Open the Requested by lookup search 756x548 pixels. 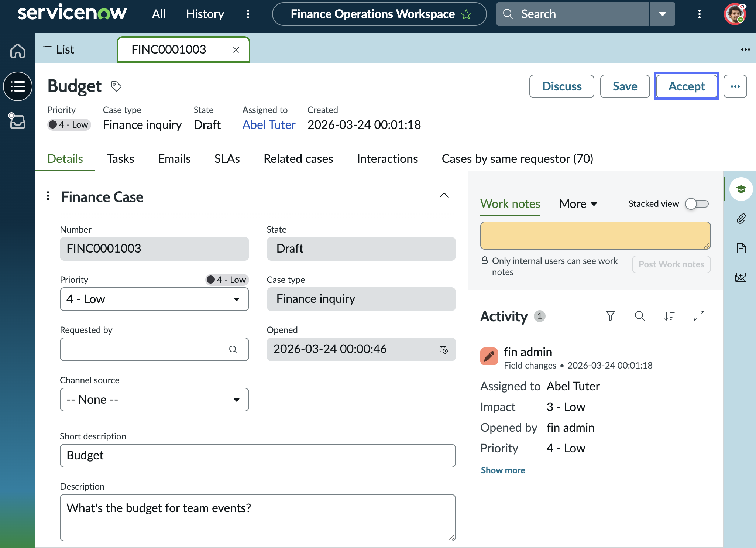(233, 349)
